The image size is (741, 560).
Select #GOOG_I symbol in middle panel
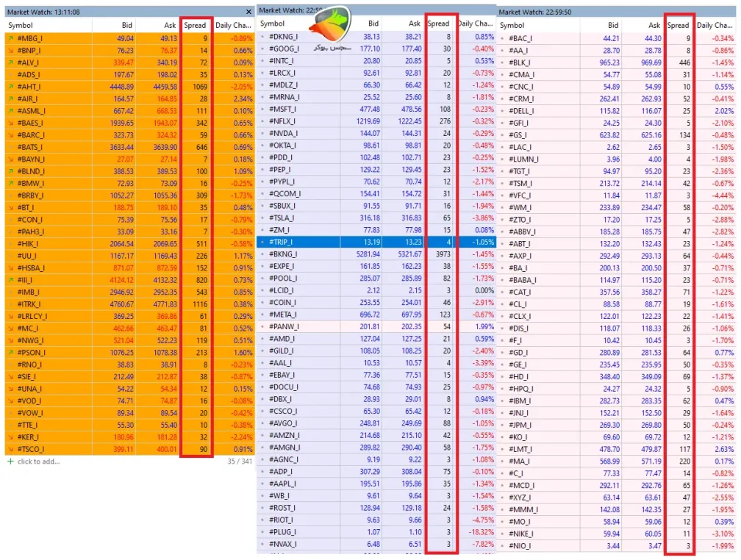coord(284,49)
